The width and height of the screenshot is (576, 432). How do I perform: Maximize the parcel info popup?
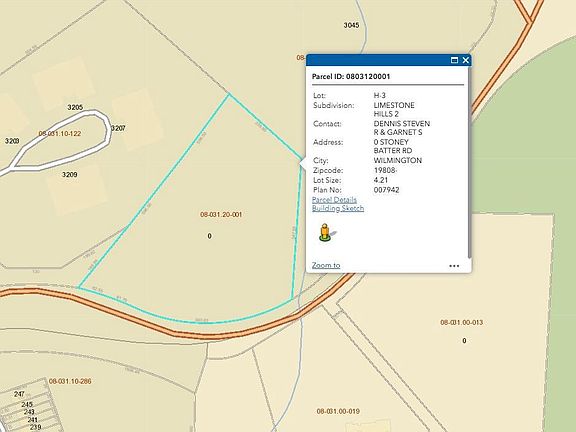[454, 60]
